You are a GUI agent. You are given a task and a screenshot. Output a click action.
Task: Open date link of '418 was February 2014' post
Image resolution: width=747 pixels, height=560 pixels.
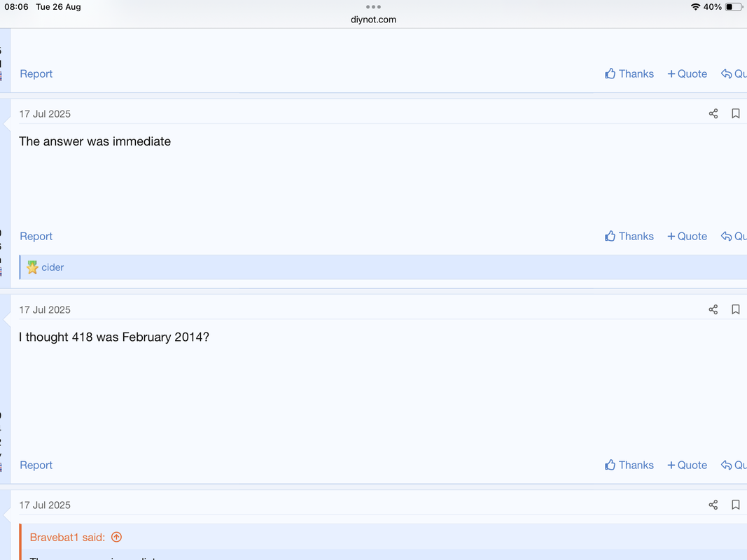coord(45,310)
